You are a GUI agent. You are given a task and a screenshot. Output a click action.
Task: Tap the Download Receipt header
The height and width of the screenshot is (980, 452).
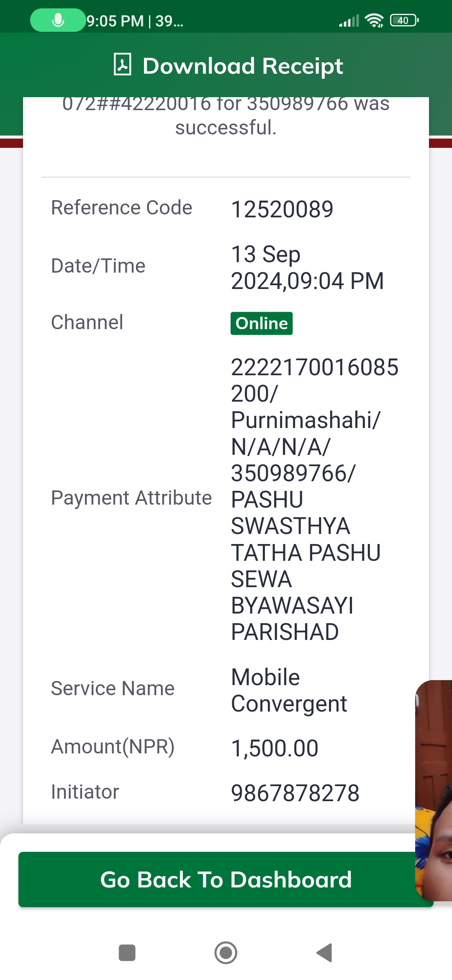pyautogui.click(x=228, y=65)
